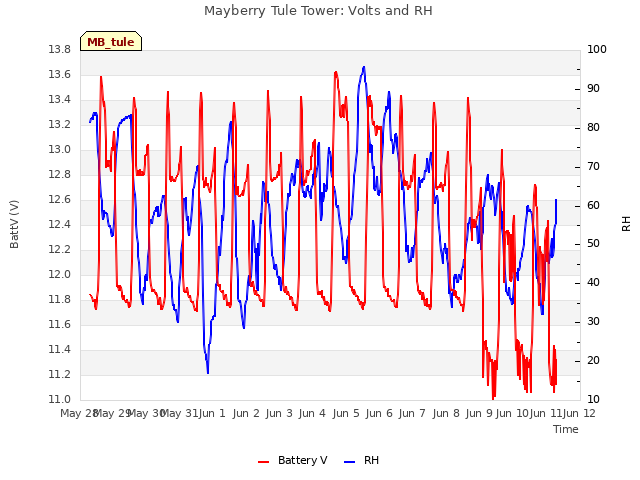640x480 pixels.
Task: Click the 80 right axis tick label
Action: pos(593,127)
